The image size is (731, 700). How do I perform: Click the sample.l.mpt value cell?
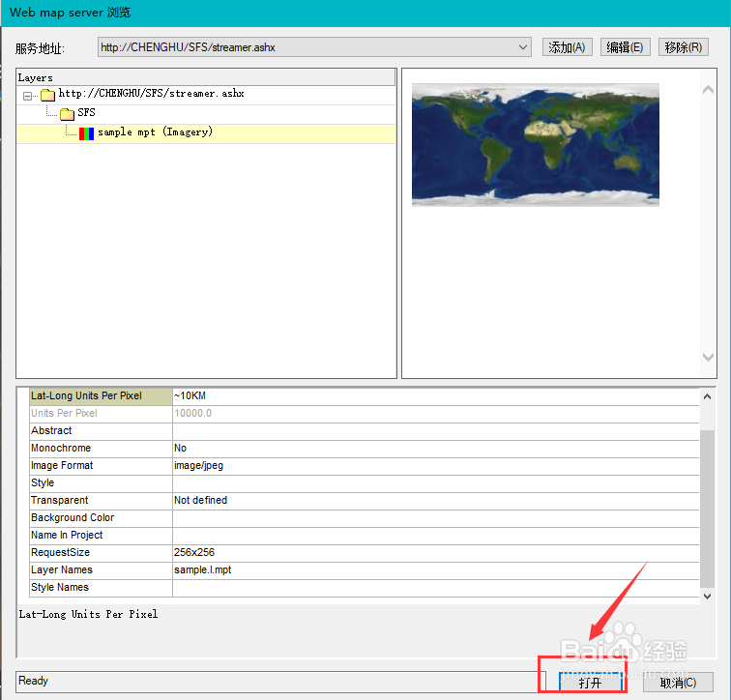click(435, 569)
